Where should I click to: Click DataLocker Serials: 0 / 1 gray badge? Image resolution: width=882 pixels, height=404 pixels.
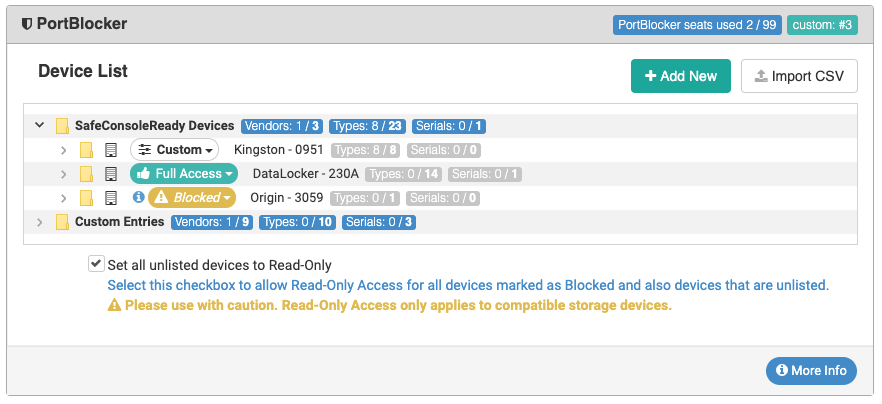(485, 174)
